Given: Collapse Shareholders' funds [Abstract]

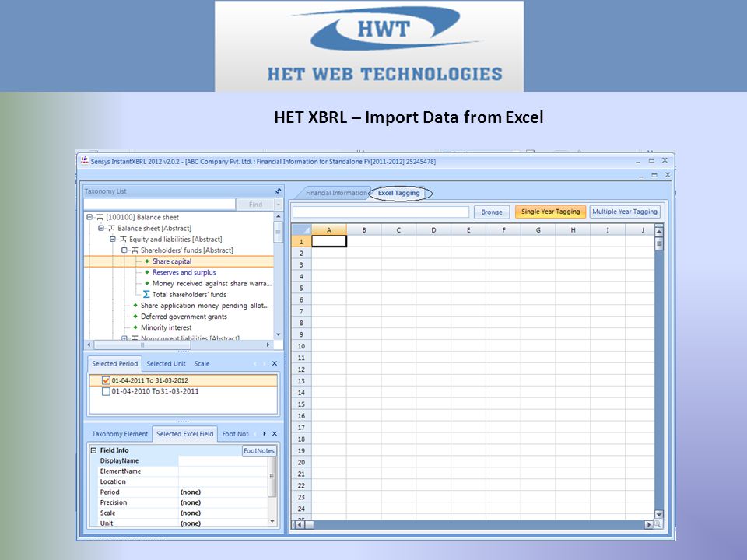Looking at the screenshot, I should [124, 250].
